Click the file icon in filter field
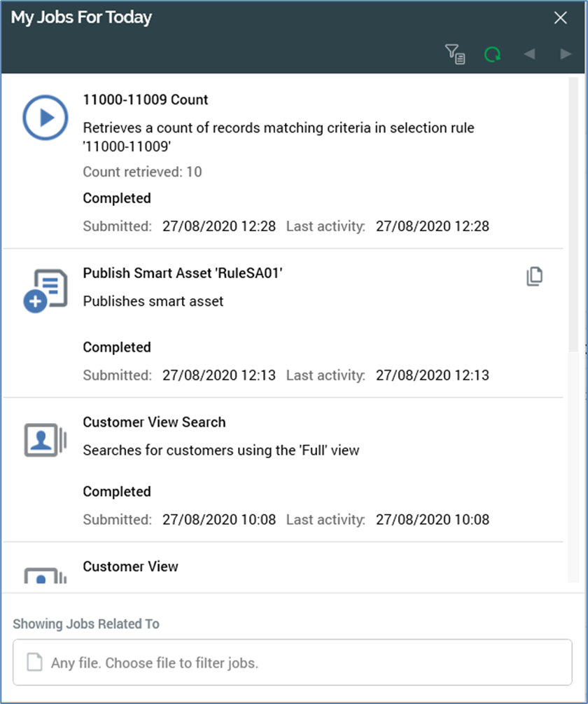The image size is (588, 704). [x=34, y=662]
